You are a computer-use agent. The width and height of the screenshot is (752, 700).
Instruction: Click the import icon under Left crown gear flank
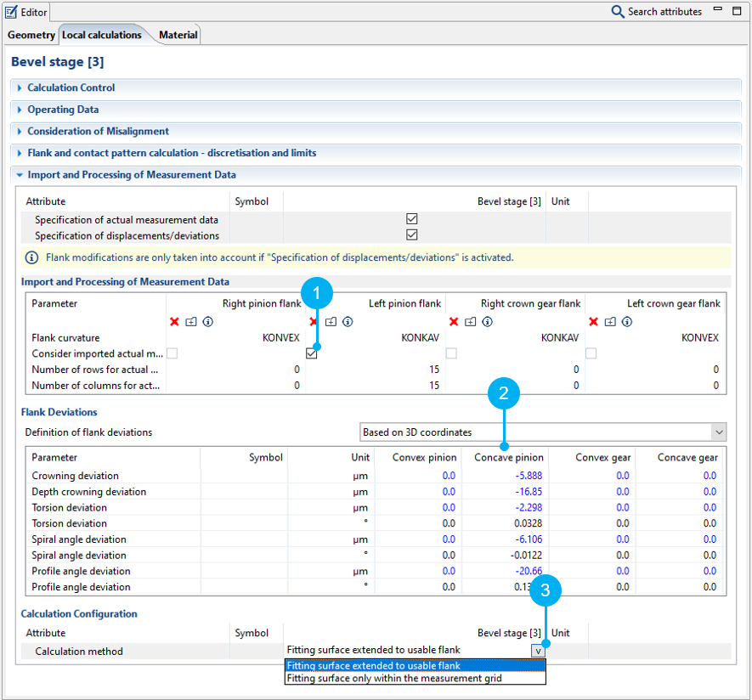point(610,322)
